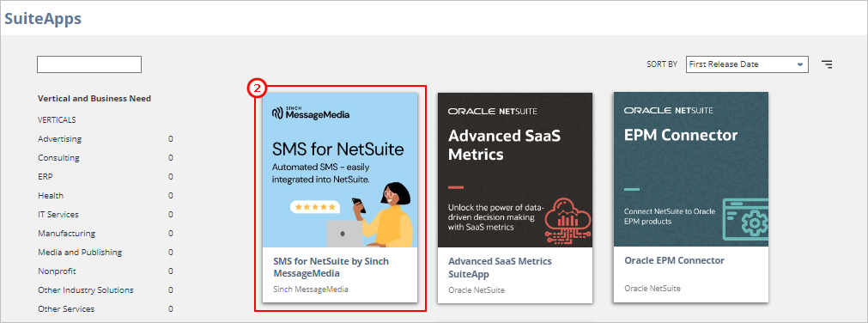Open Advanced SaaS Metrics tile image
Image resolution: width=868 pixels, height=323 pixels.
(515, 169)
